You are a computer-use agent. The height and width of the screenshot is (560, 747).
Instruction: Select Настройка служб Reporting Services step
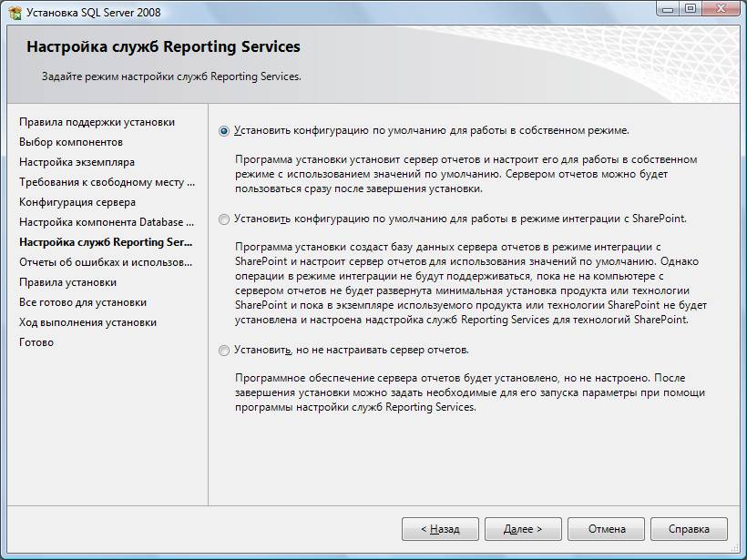click(106, 242)
